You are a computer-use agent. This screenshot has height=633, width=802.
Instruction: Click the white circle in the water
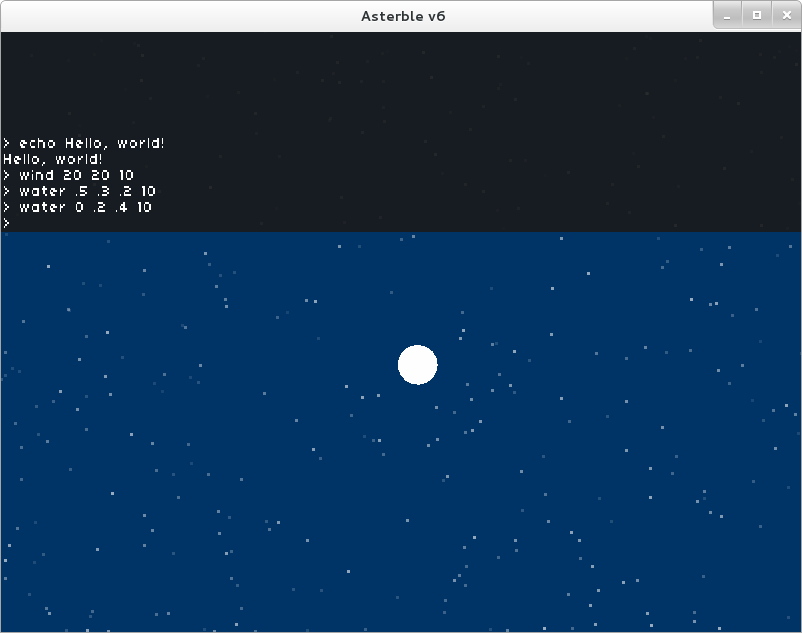417,365
